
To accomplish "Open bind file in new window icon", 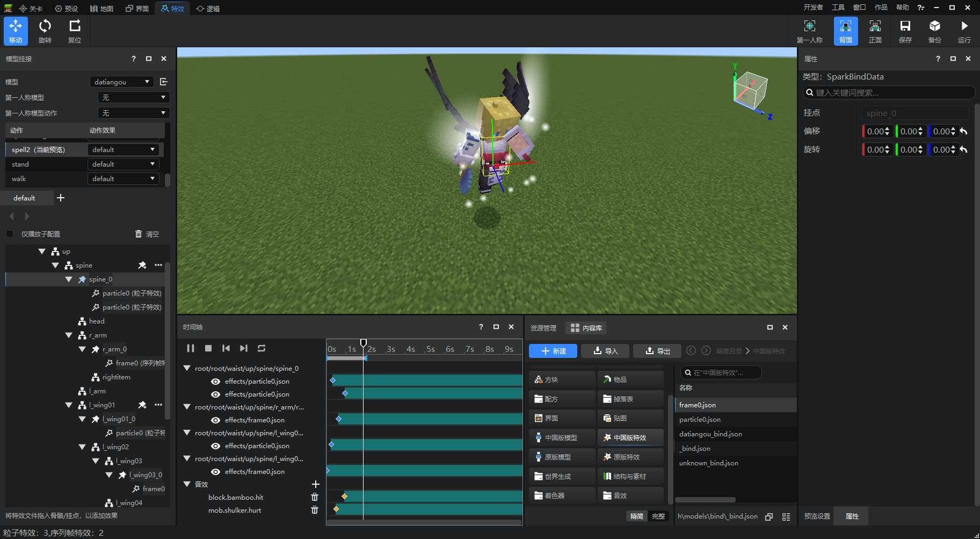I will click(769, 516).
